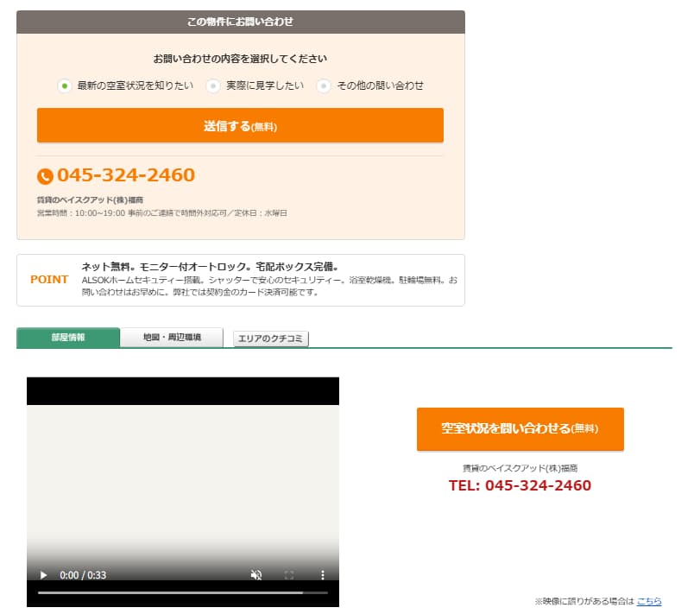Screen dimensions: 700x614
Task: Open the video's three-dot options menu
Action: tap(323, 575)
